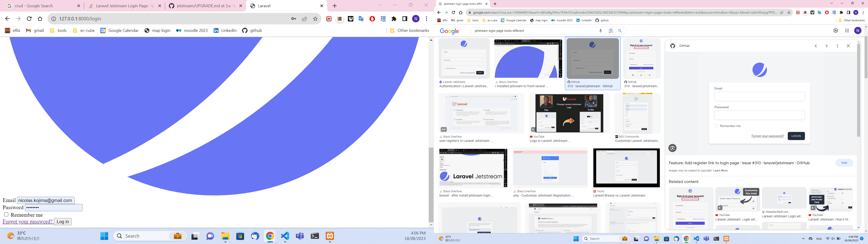868x244 pixels.
Task: Click the Email input field on the login form
Action: coord(46,200)
